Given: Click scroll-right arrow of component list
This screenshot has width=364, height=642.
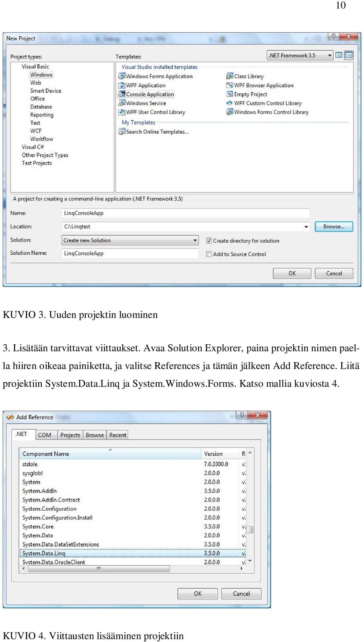Looking at the screenshot, I should [242, 569].
